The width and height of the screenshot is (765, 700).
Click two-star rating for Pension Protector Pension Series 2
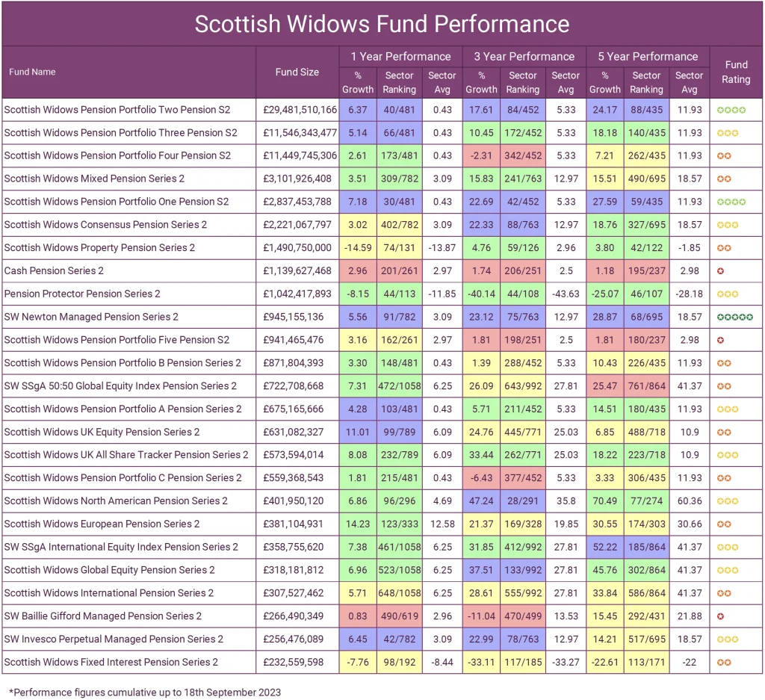tap(736, 294)
